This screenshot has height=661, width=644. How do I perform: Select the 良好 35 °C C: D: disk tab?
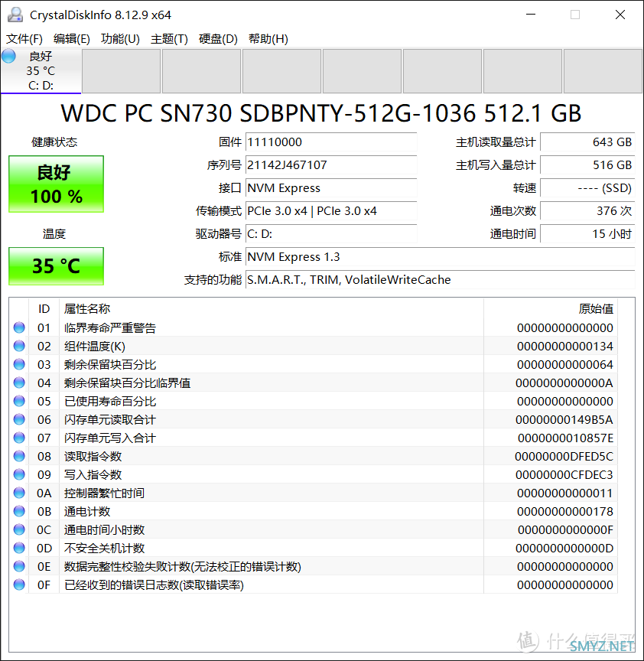[x=41, y=71]
